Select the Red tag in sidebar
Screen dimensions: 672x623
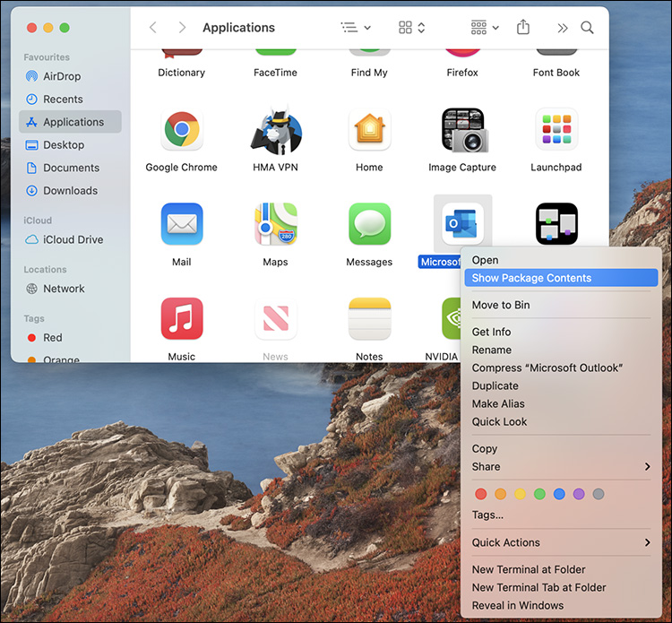tap(70, 338)
